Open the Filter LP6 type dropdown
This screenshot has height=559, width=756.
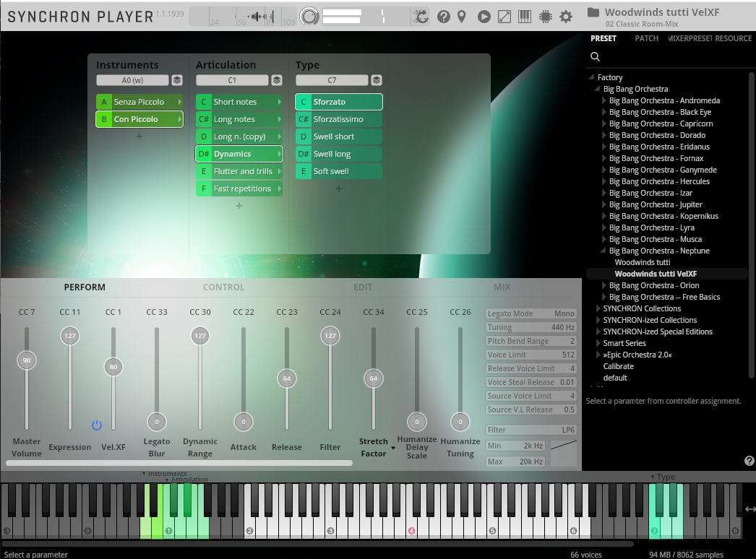(531, 430)
